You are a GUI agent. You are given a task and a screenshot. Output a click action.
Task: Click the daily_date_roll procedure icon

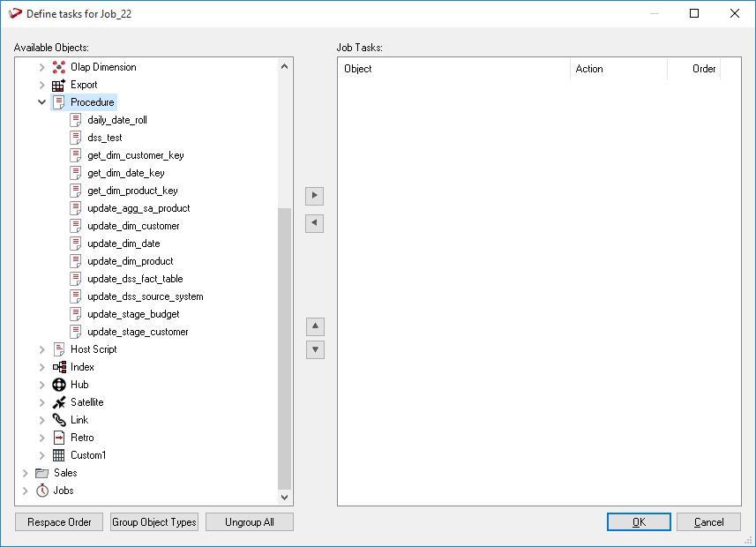(x=76, y=120)
